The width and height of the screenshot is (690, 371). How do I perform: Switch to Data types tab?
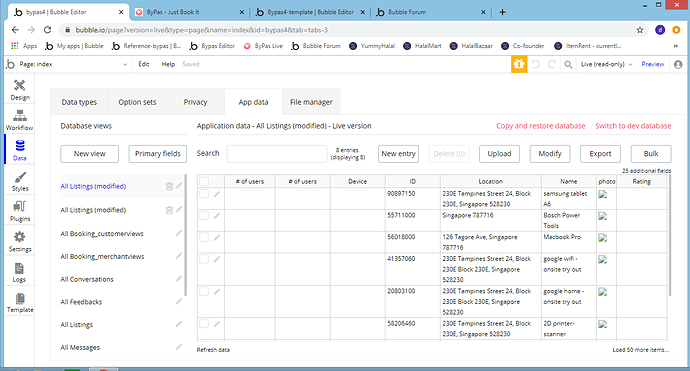(79, 102)
